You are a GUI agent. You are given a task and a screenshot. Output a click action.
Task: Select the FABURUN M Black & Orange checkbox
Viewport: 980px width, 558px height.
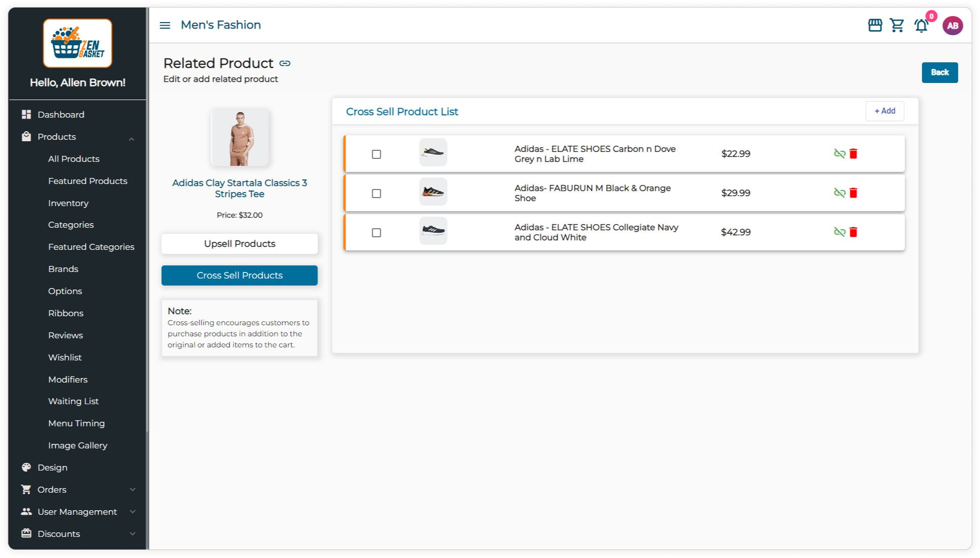click(376, 194)
